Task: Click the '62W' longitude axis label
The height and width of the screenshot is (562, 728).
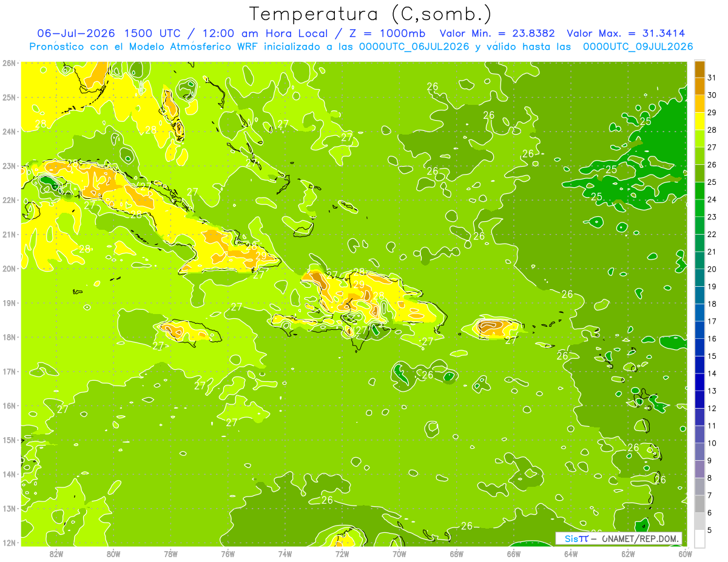Action: [x=629, y=554]
